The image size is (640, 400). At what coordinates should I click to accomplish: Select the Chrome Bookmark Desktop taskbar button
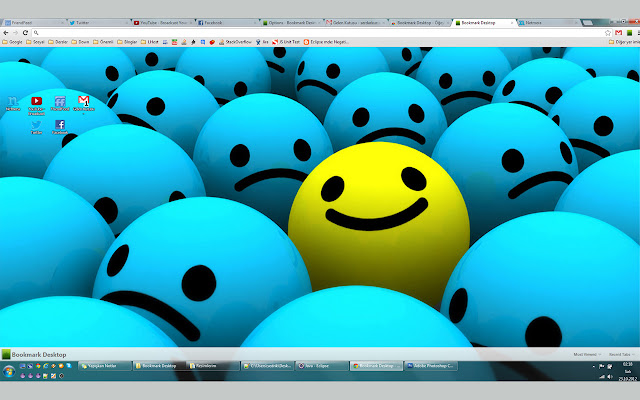376,366
